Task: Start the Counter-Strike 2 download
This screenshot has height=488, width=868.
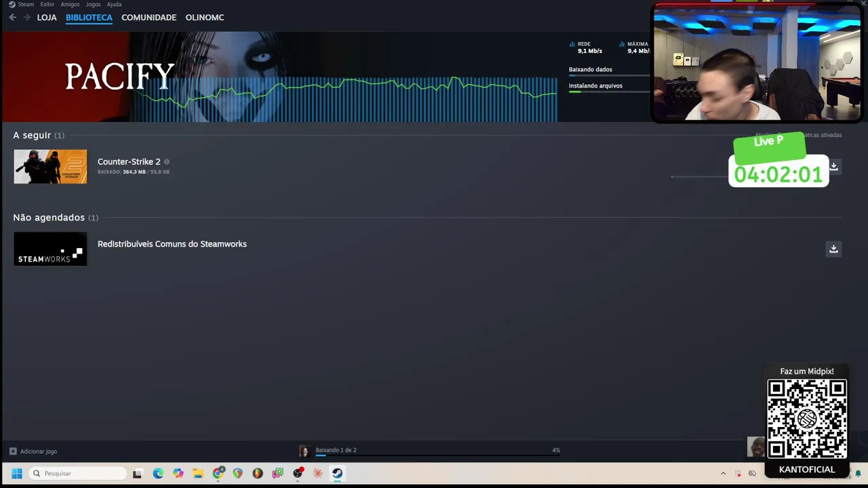Action: [834, 167]
